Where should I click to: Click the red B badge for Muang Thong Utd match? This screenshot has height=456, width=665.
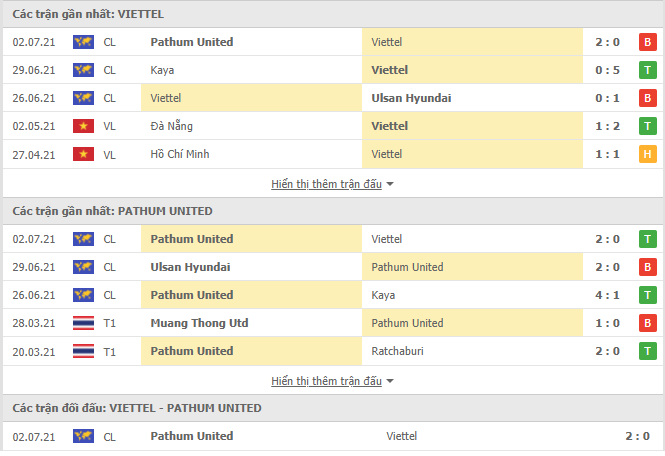[x=648, y=323]
